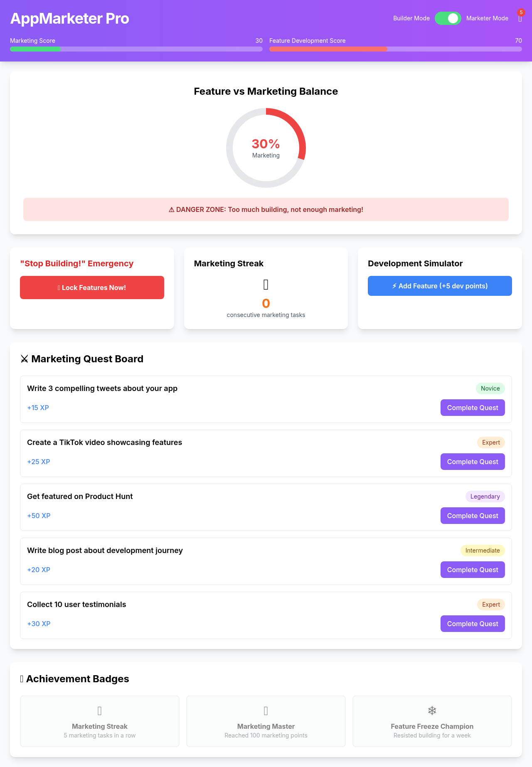Image resolution: width=532 pixels, height=767 pixels.
Task: Click the lightning icon on Add Feature button
Action: click(x=394, y=286)
